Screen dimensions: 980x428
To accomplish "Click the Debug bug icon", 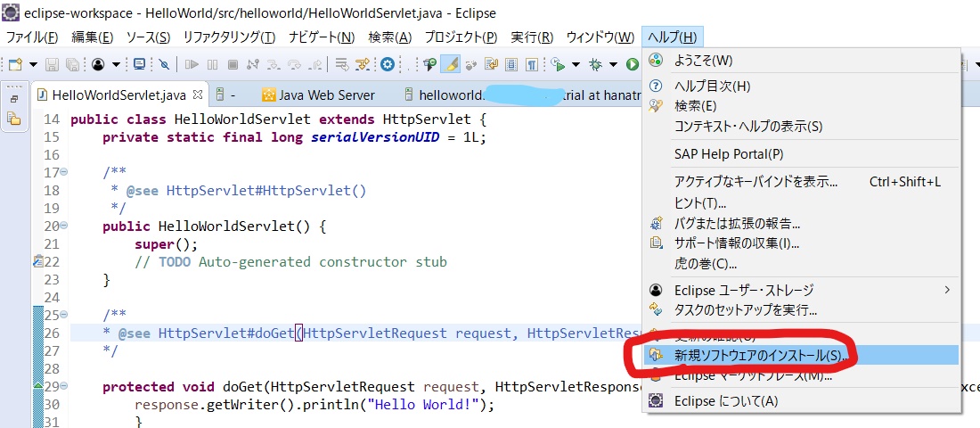I will 595,64.
